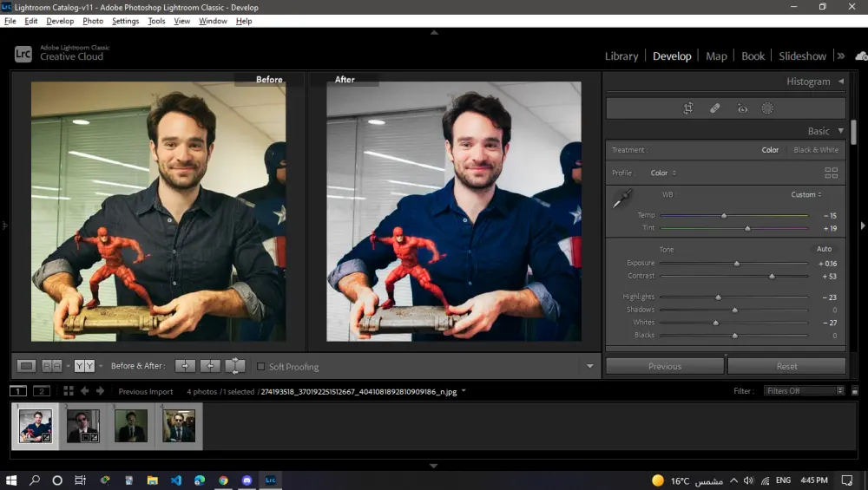The height and width of the screenshot is (490, 868).
Task: Open the Profile Color dropdown
Action: pos(663,173)
